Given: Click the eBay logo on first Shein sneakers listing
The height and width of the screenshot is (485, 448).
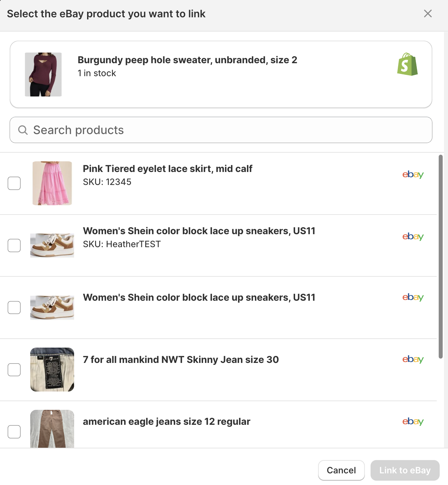Looking at the screenshot, I should [413, 237].
